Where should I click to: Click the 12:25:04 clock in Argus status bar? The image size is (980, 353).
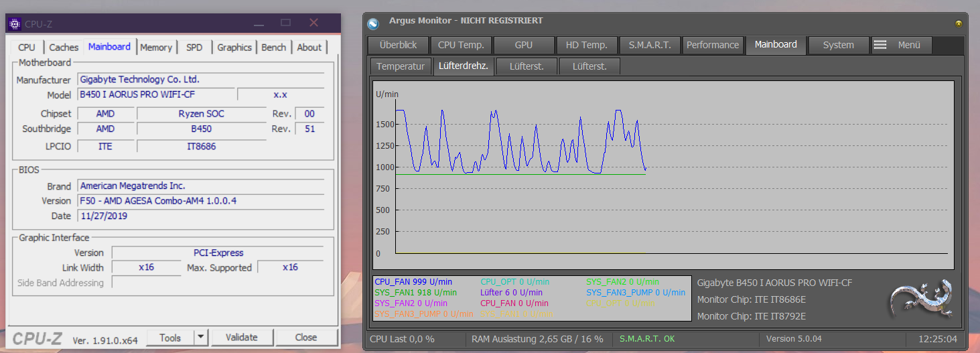tap(938, 339)
